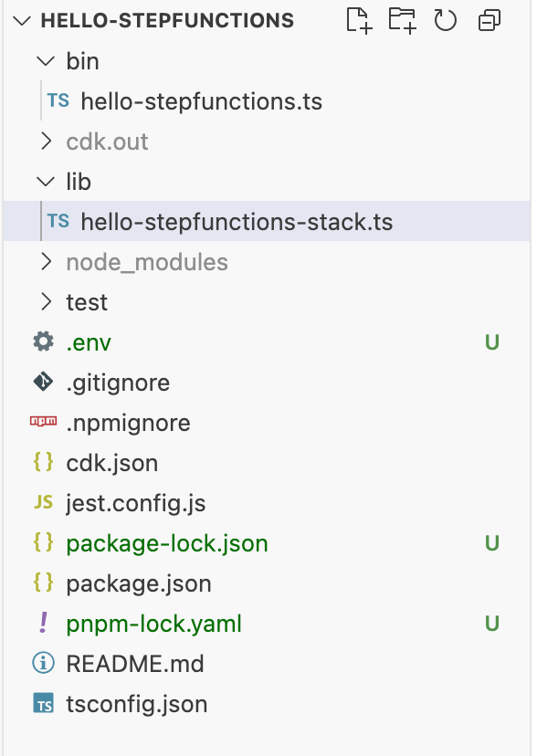
Task: Click the info icon beside README.md
Action: (44, 663)
